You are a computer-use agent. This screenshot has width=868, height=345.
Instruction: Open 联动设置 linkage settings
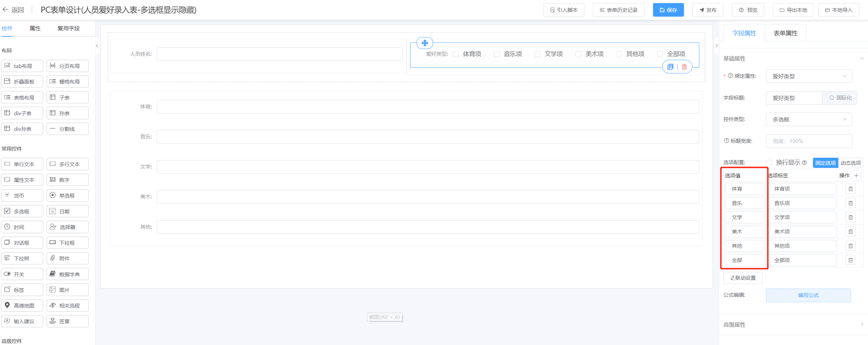[743, 278]
